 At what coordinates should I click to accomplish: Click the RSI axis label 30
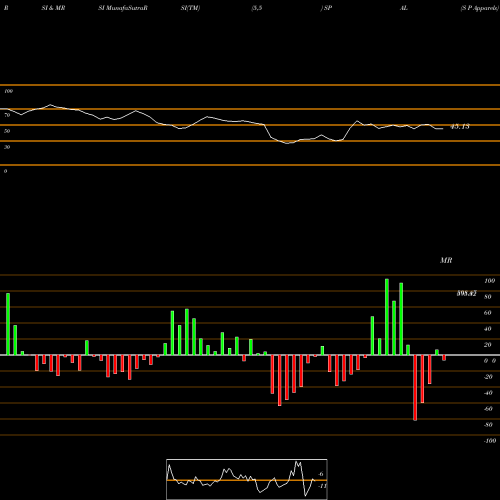point(7,147)
